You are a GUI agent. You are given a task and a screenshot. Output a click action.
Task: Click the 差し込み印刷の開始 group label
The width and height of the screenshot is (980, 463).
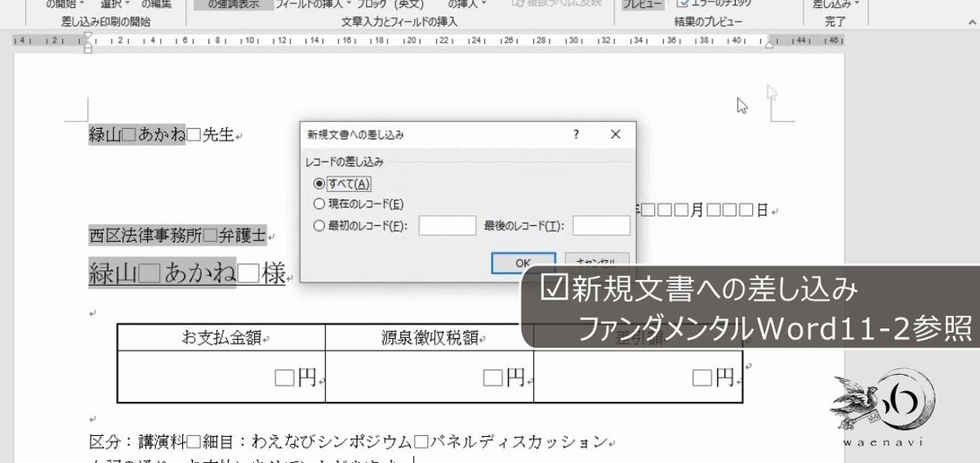tap(105, 22)
